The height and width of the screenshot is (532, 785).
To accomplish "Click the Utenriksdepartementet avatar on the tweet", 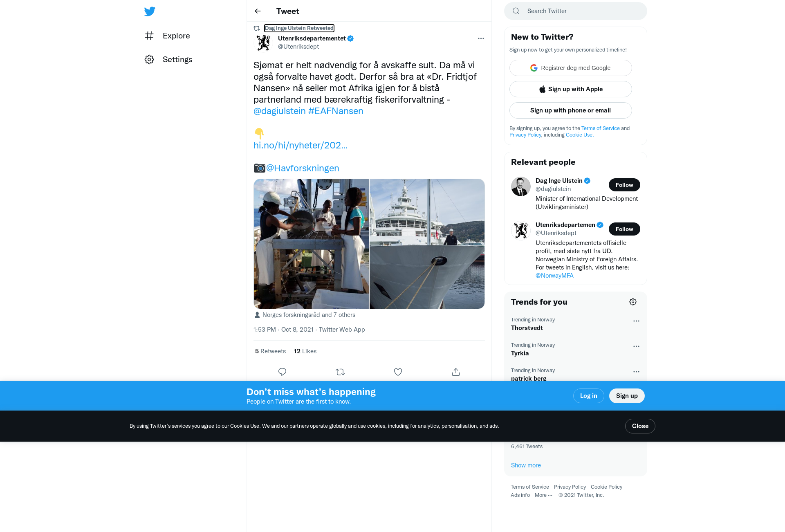I will tap(263, 43).
